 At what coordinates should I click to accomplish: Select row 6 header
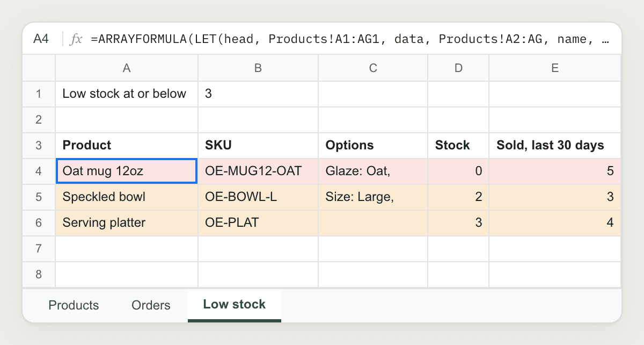point(39,223)
